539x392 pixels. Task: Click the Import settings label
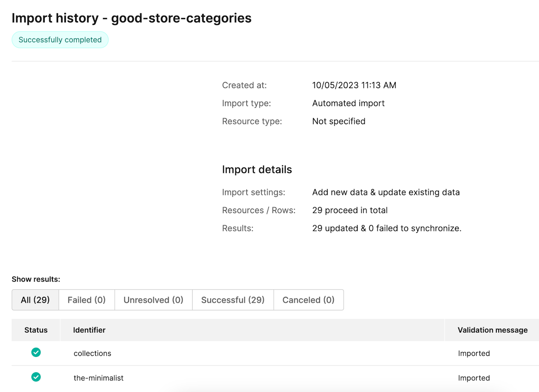click(254, 192)
